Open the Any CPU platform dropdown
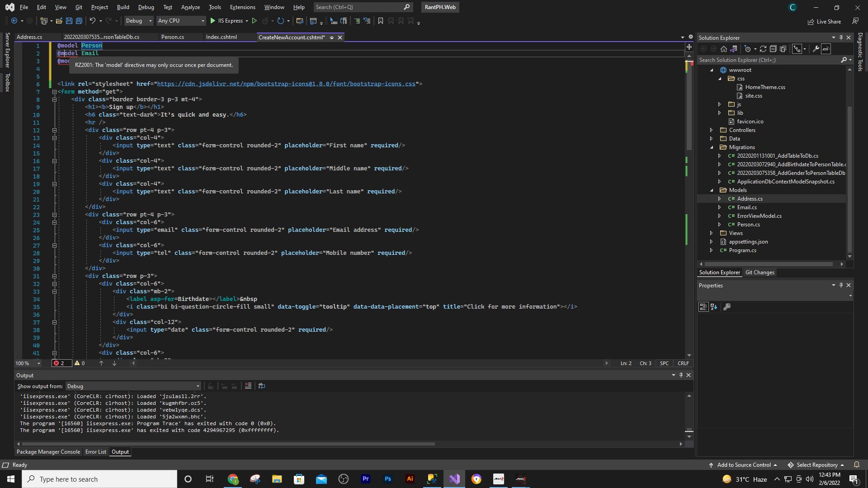This screenshot has height=488, width=868. coord(181,21)
